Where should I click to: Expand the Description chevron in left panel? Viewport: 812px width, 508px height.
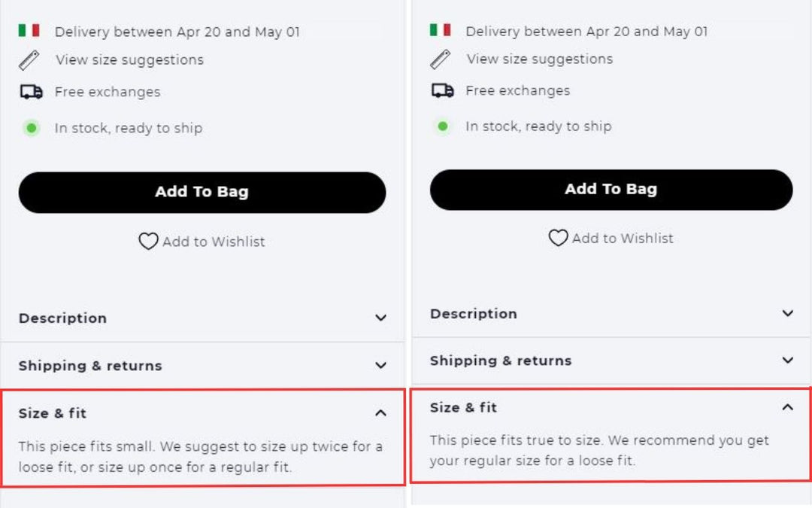[x=380, y=318]
